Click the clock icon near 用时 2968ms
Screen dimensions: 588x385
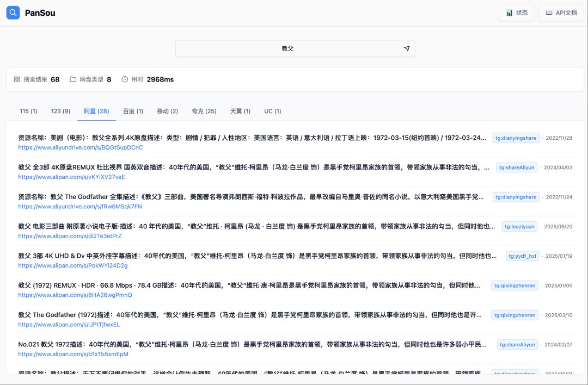pos(125,79)
